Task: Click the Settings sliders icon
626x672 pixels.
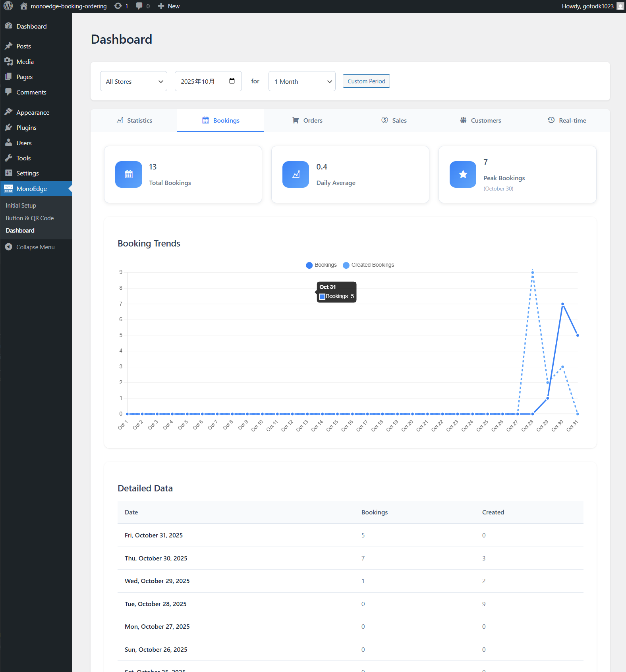Action: click(x=9, y=173)
